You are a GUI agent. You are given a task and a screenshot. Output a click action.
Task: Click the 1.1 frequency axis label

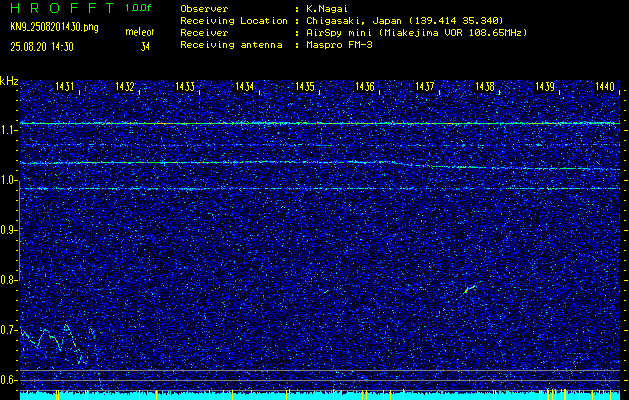(x=8, y=130)
